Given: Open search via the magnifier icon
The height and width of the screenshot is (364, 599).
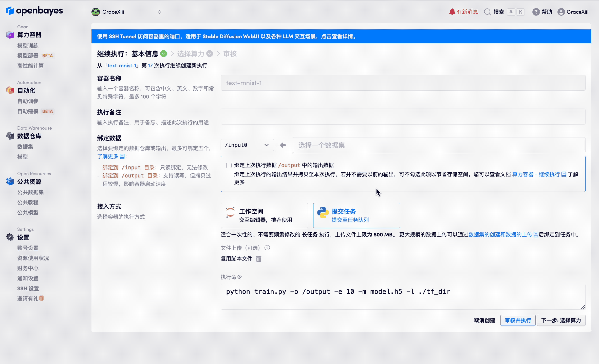Looking at the screenshot, I should [x=487, y=12].
